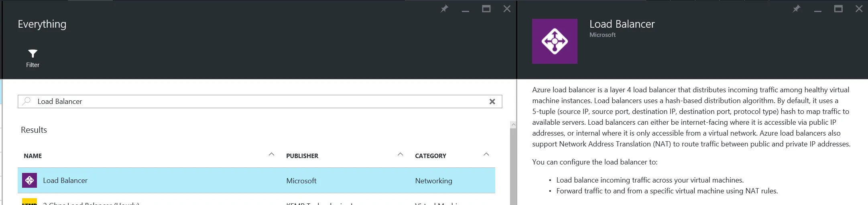Pin the Load Balancer blade
Screen dimensions: 868x205
point(796,9)
